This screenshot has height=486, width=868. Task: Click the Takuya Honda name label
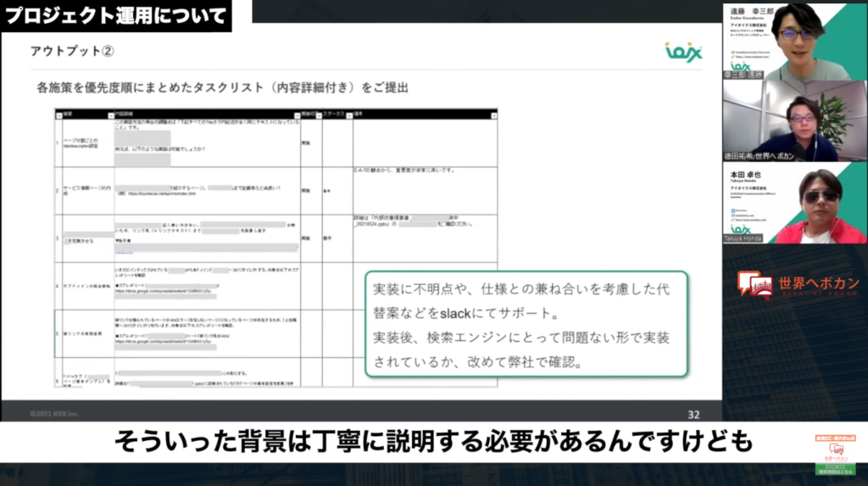(x=743, y=238)
